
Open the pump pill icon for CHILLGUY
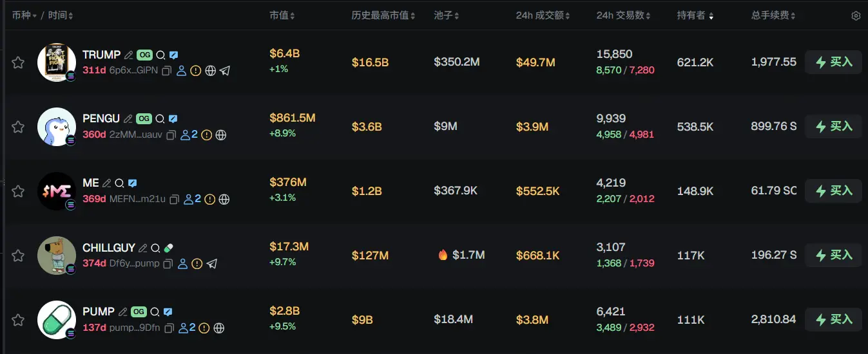click(x=169, y=248)
